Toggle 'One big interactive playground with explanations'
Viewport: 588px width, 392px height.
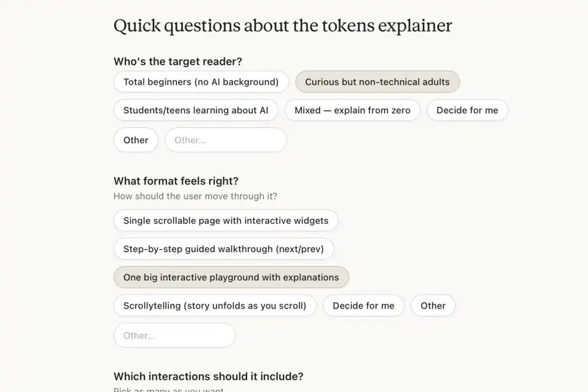pyautogui.click(x=231, y=278)
